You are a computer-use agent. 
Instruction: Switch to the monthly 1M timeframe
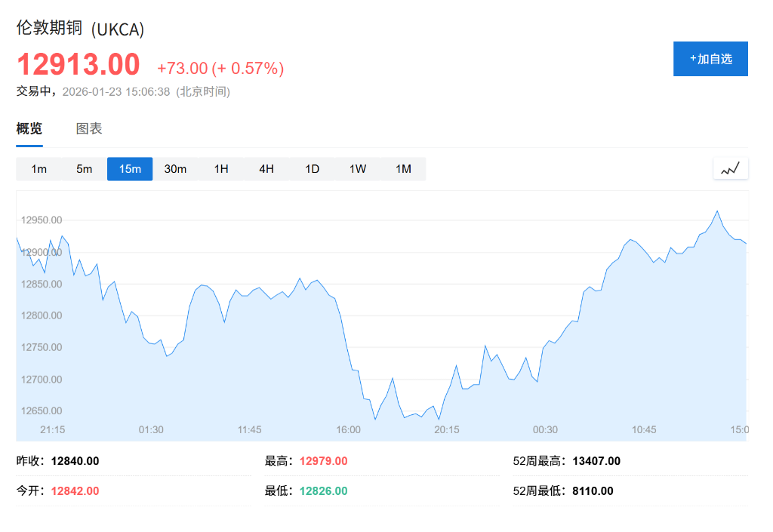click(x=403, y=168)
